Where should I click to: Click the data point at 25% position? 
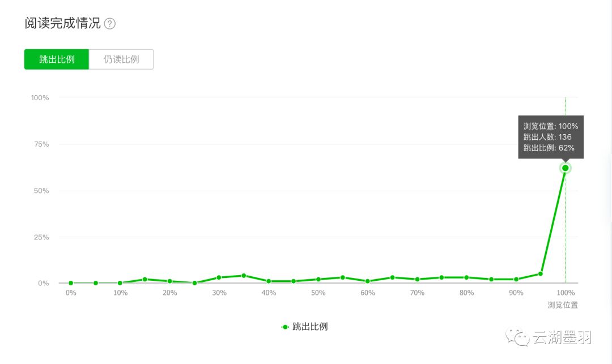click(194, 283)
